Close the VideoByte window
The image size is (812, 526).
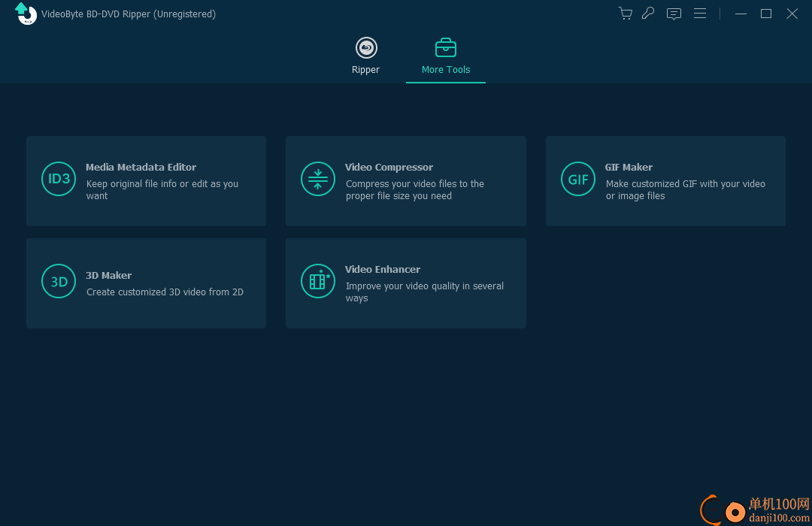792,14
